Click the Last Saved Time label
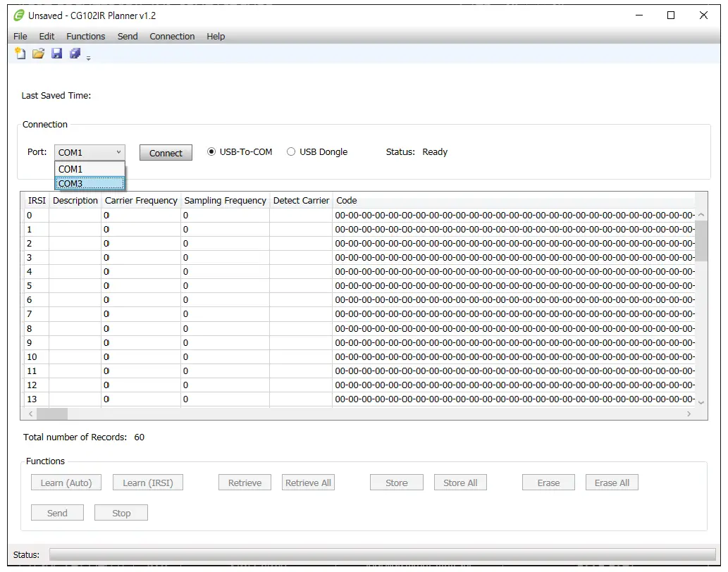 click(x=56, y=96)
